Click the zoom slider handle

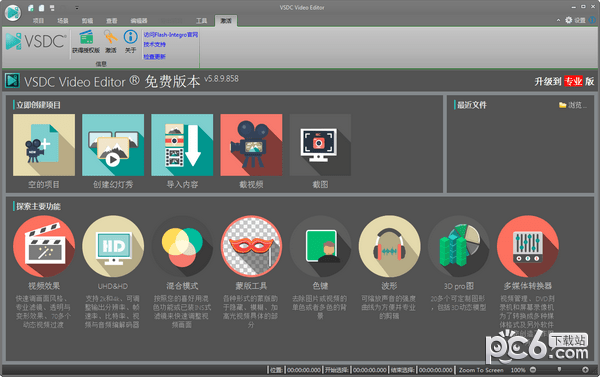tap(559, 369)
